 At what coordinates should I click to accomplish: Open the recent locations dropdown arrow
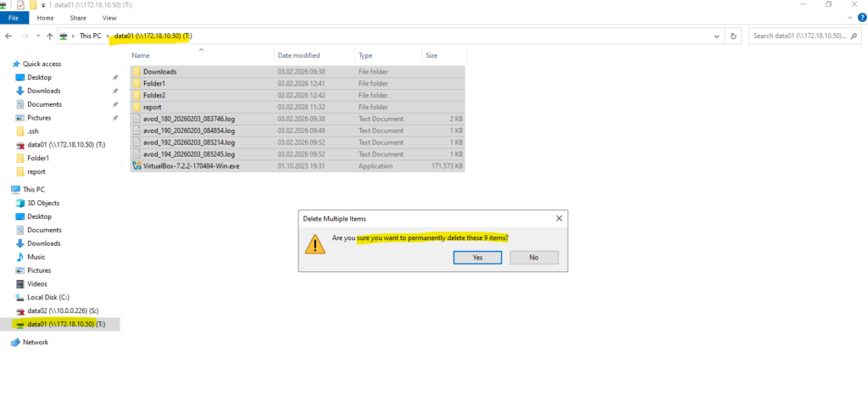pyautogui.click(x=38, y=36)
